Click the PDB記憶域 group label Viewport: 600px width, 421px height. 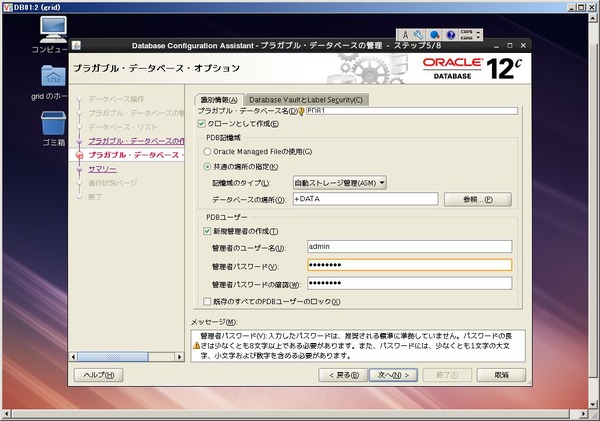[223, 138]
